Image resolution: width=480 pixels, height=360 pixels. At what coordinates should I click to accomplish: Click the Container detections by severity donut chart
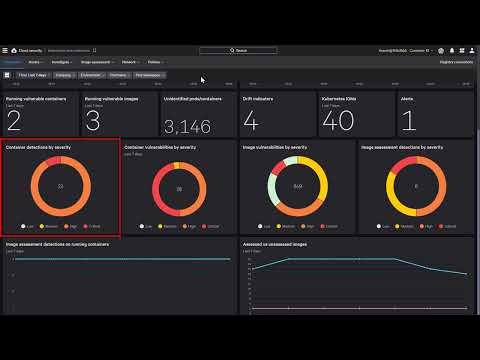click(61, 186)
